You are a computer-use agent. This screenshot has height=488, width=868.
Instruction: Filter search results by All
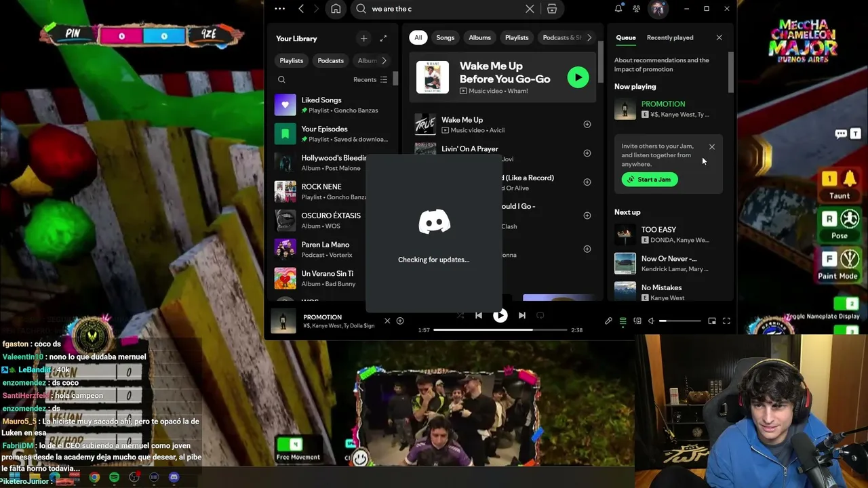(418, 38)
